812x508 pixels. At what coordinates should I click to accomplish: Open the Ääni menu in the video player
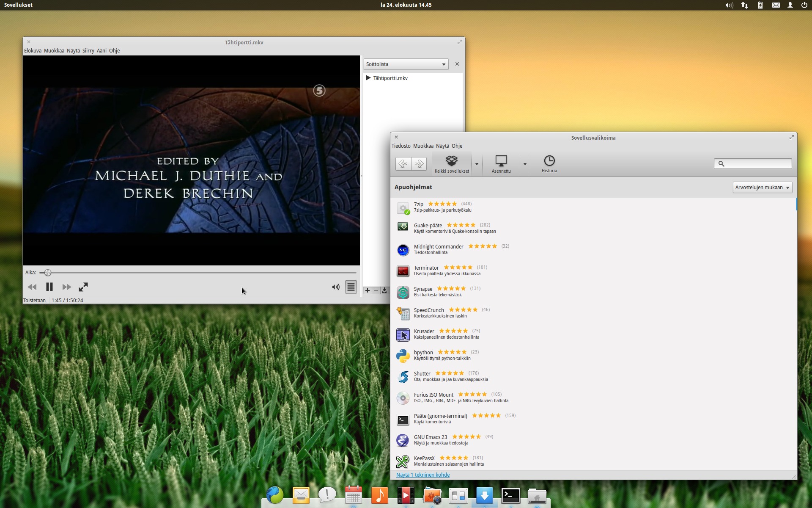101,50
